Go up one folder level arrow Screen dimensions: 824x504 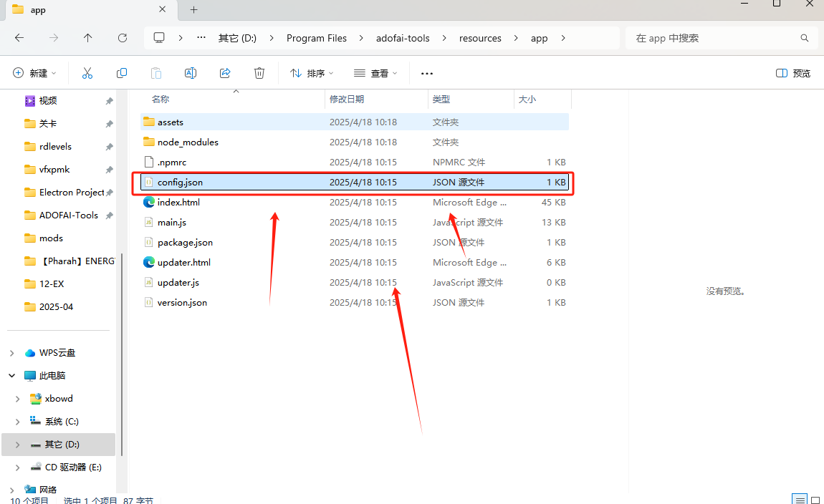point(87,38)
